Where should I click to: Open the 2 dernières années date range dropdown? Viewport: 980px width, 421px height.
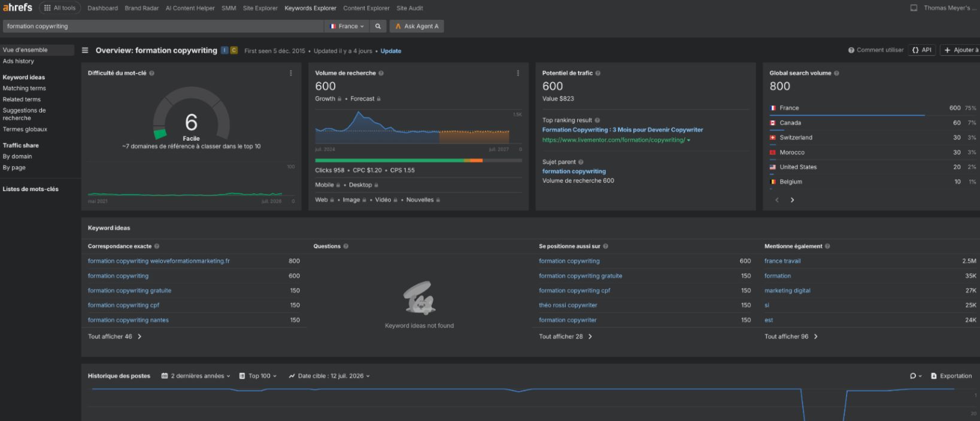[196, 376]
